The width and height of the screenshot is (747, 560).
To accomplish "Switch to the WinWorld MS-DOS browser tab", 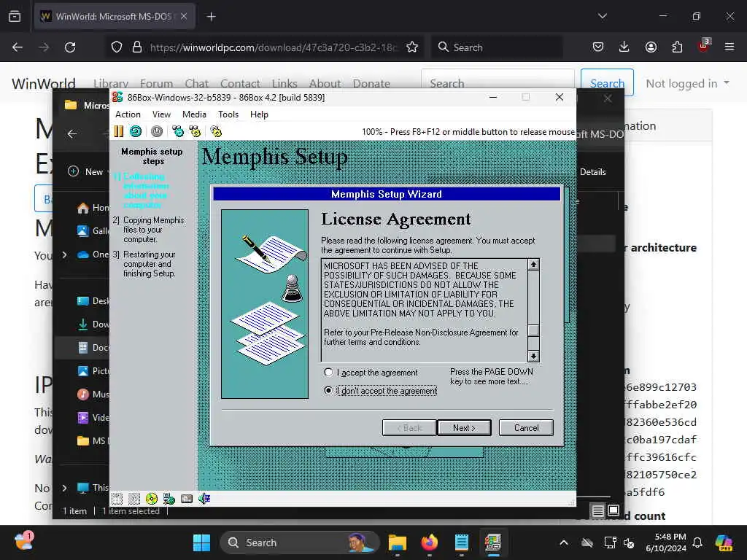I will point(115,16).
